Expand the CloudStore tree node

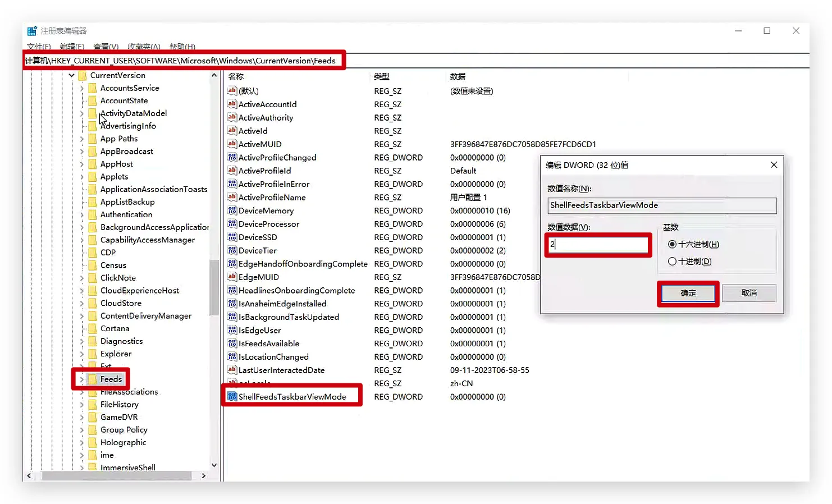(81, 303)
